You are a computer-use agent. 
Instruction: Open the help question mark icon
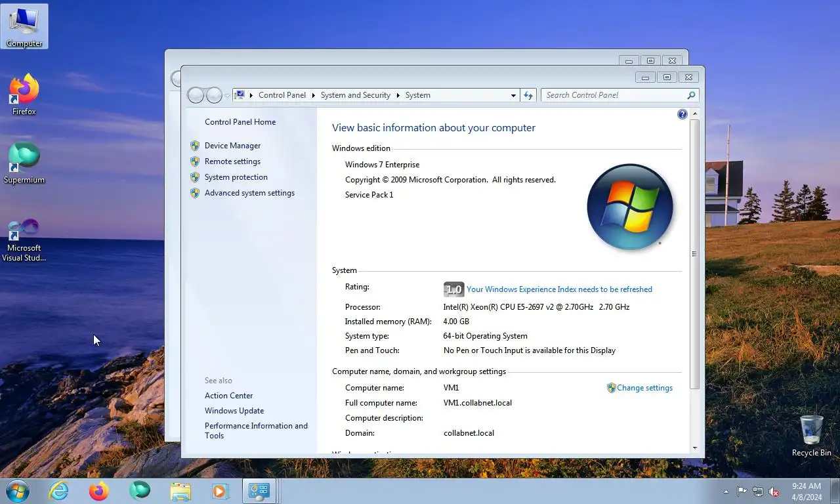click(682, 114)
